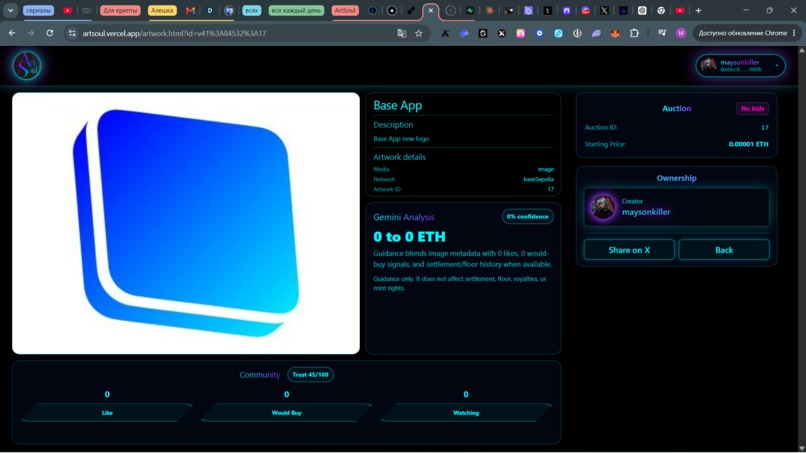Click the creator avatar in Ownership

tap(602, 207)
